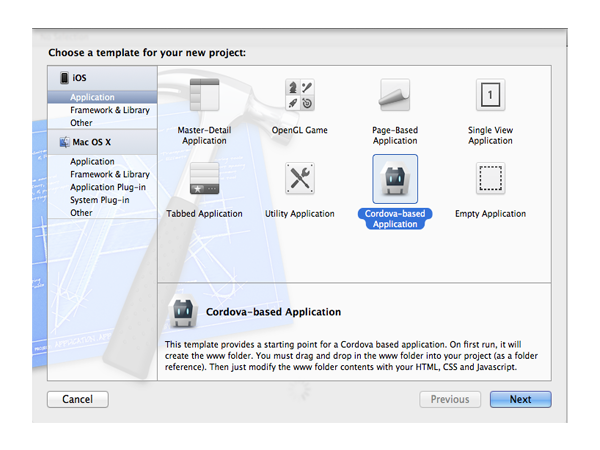Select the Single View Application icon
The width and height of the screenshot is (600, 450).
pyautogui.click(x=490, y=95)
